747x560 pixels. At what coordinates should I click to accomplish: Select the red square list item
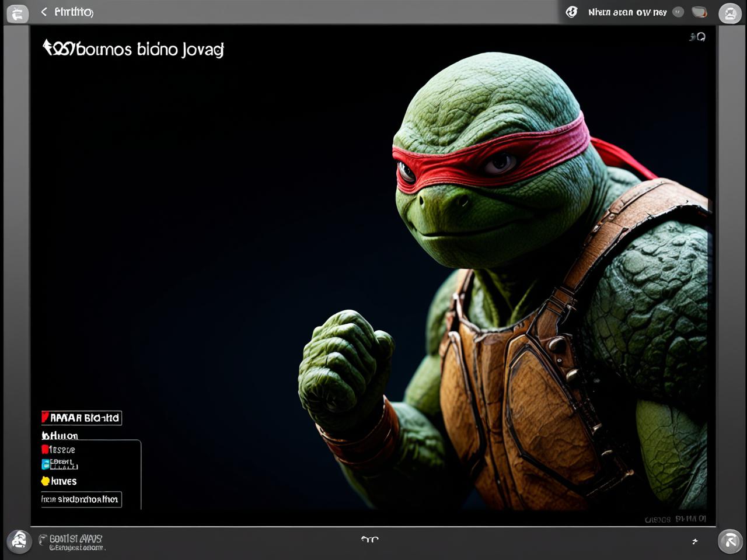(58, 450)
